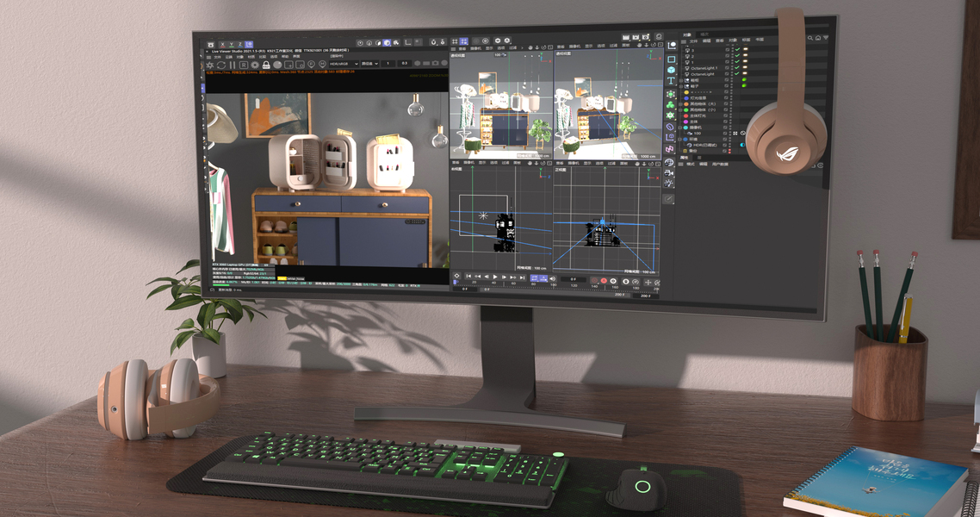Toggle green checkmark of OctaneLight
This screenshot has height=517, width=980.
(737, 74)
